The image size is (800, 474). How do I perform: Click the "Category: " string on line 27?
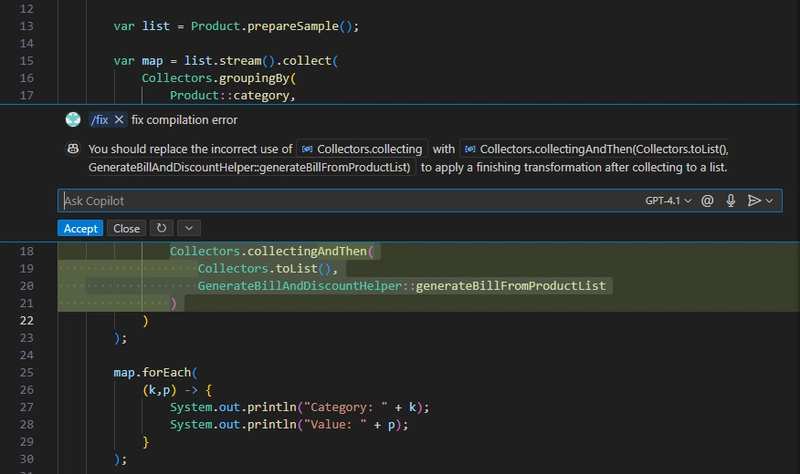coord(346,407)
